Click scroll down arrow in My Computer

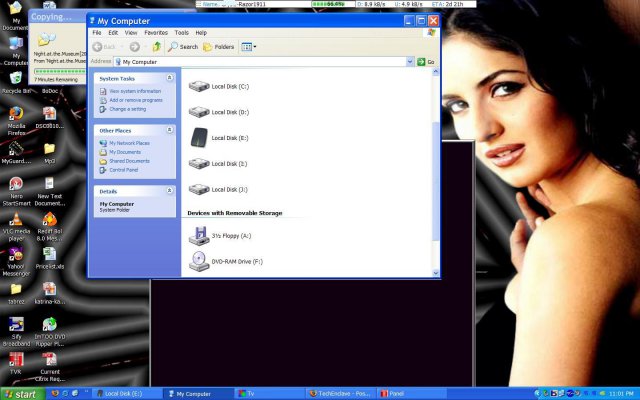click(436, 273)
